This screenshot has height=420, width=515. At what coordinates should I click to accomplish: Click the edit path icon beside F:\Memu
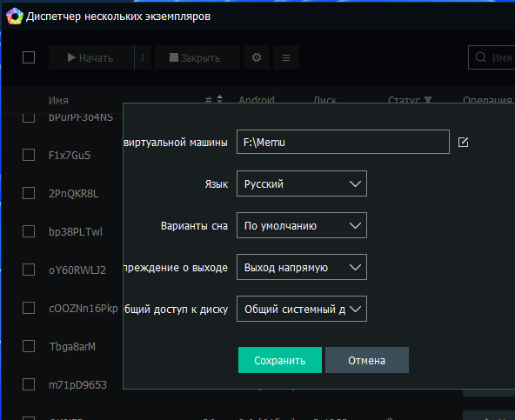tap(463, 143)
